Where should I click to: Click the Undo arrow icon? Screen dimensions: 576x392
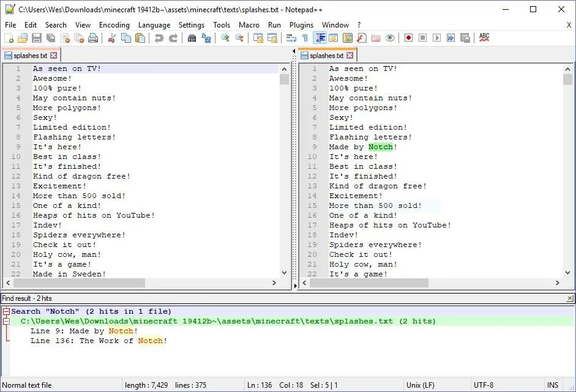[x=159, y=38]
